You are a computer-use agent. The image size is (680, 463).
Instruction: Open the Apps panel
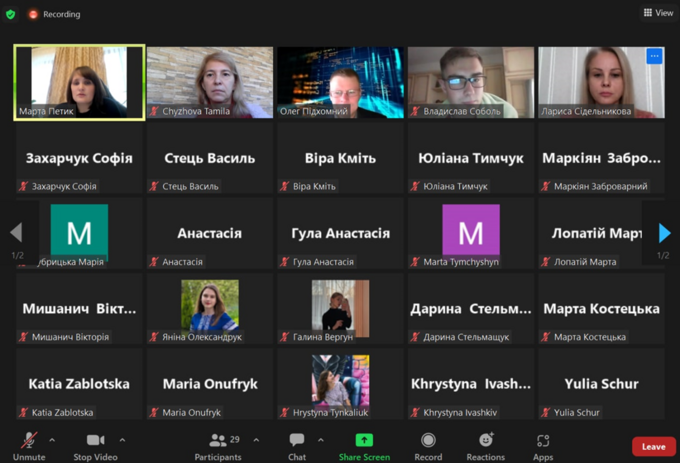point(543,447)
